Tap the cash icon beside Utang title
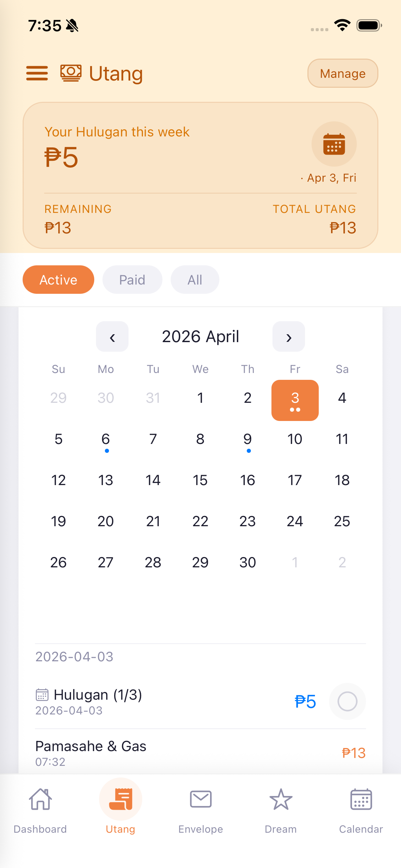 pos(71,73)
